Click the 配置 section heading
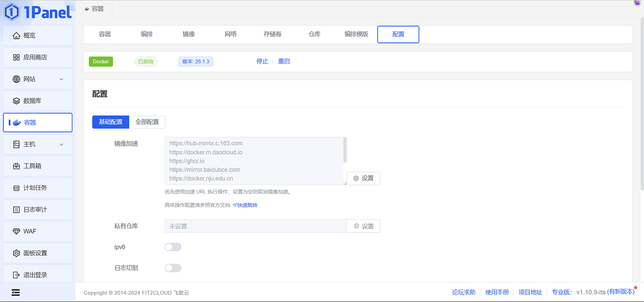This screenshot has width=644, height=302. click(x=100, y=94)
